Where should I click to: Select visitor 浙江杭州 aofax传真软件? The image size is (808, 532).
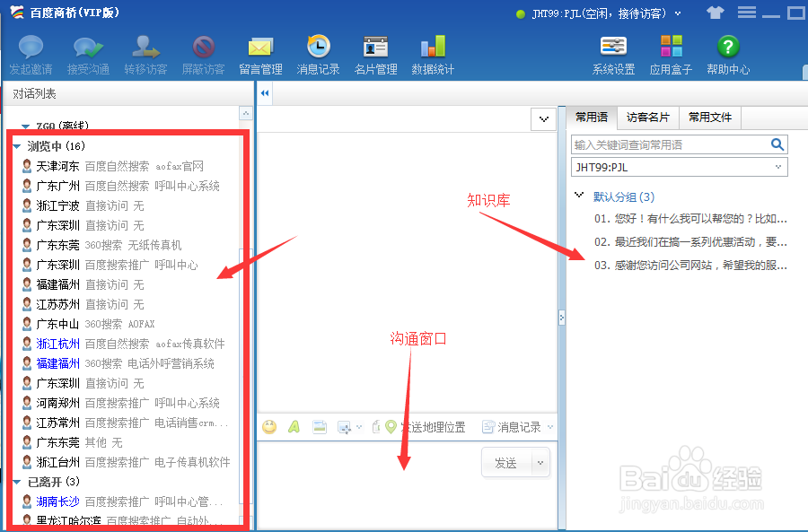coord(124,344)
